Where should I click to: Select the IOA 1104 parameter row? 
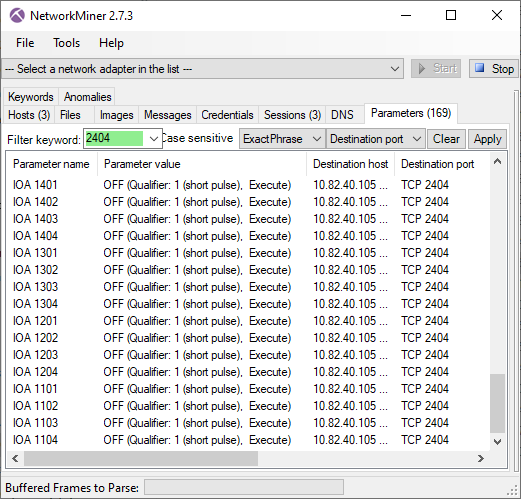tap(248, 440)
